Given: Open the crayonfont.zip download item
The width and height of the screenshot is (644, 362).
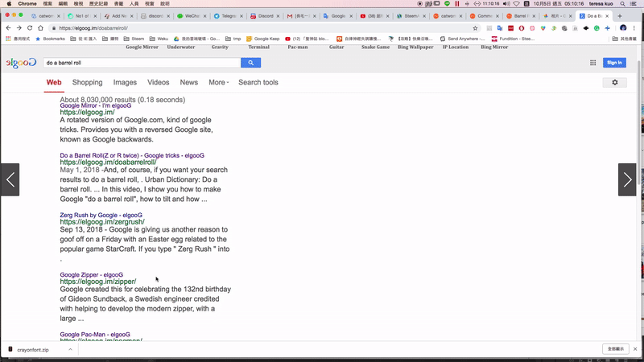Looking at the screenshot, I should tap(33, 350).
